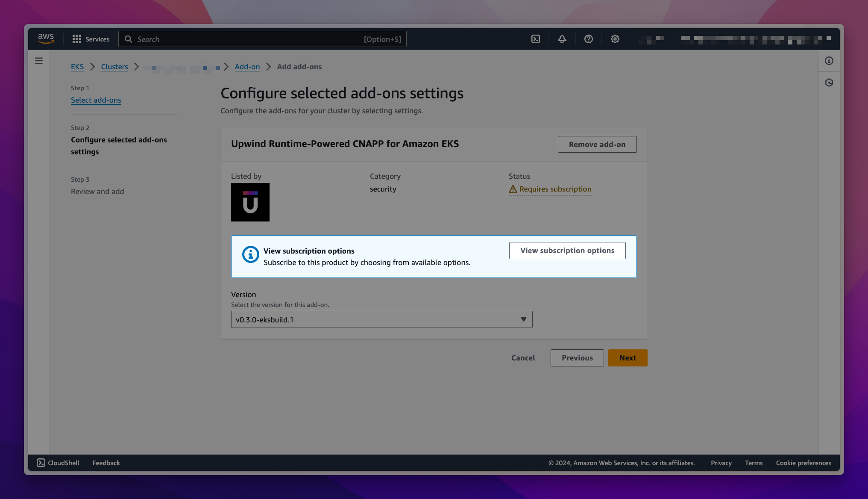Go to EKS breadcrumb link
Image resolution: width=868 pixels, height=499 pixels.
77,67
